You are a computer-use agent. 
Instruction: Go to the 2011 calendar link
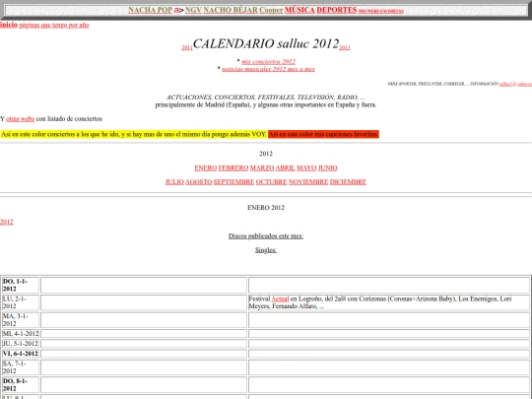(187, 48)
